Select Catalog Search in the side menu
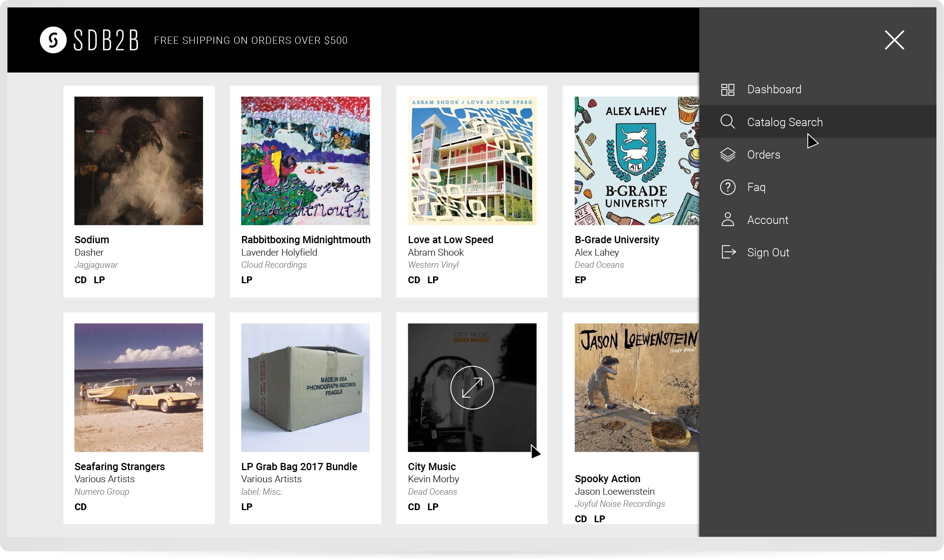 click(x=818, y=122)
